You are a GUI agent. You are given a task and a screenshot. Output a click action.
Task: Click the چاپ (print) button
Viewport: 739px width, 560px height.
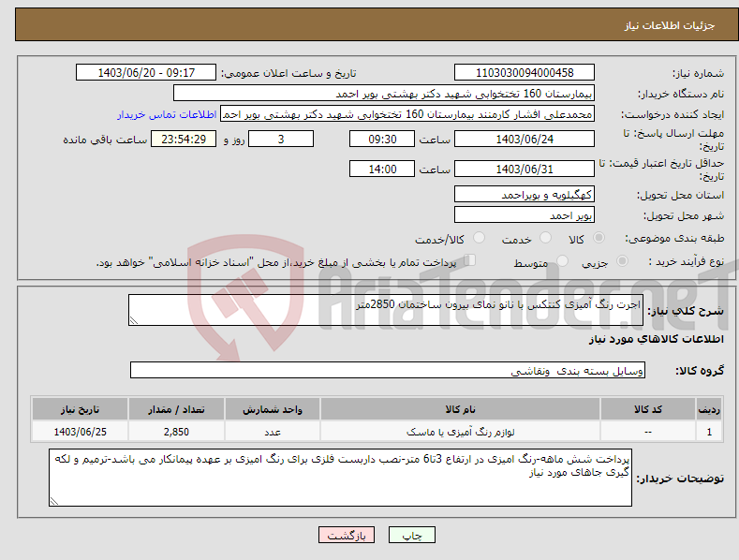click(x=411, y=535)
